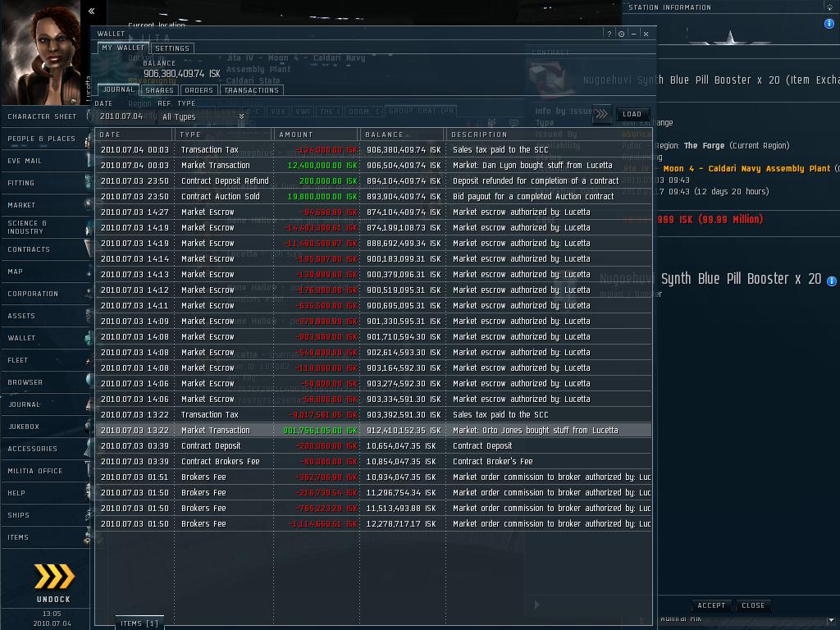Open Assets from sidebar

tap(46, 316)
